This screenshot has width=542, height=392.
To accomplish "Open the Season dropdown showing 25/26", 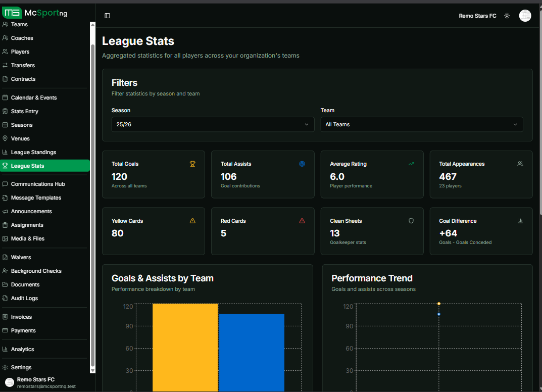I will coord(212,124).
